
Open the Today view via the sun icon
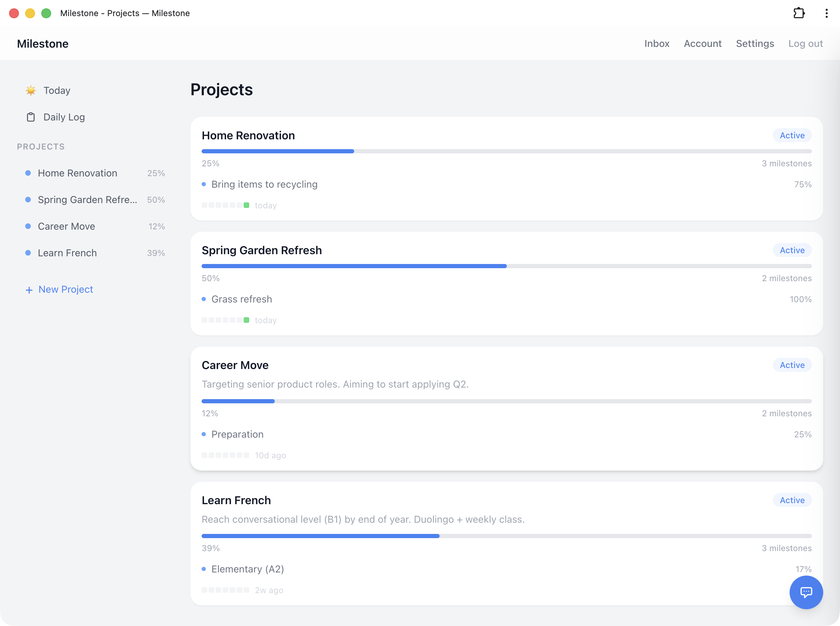click(30, 90)
